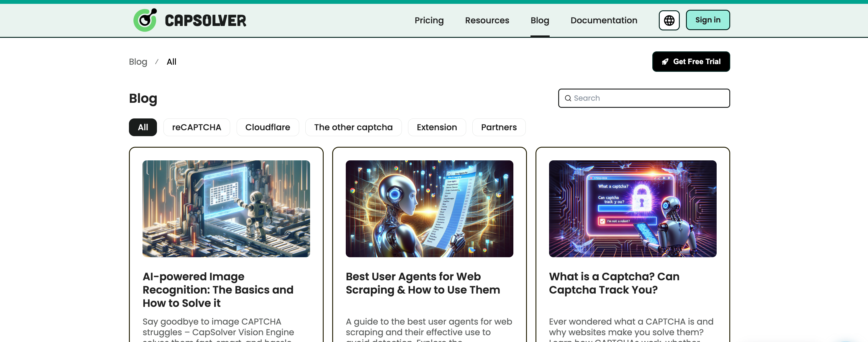Open the Best User Agents thumbnail
868x342 pixels.
(x=429, y=209)
